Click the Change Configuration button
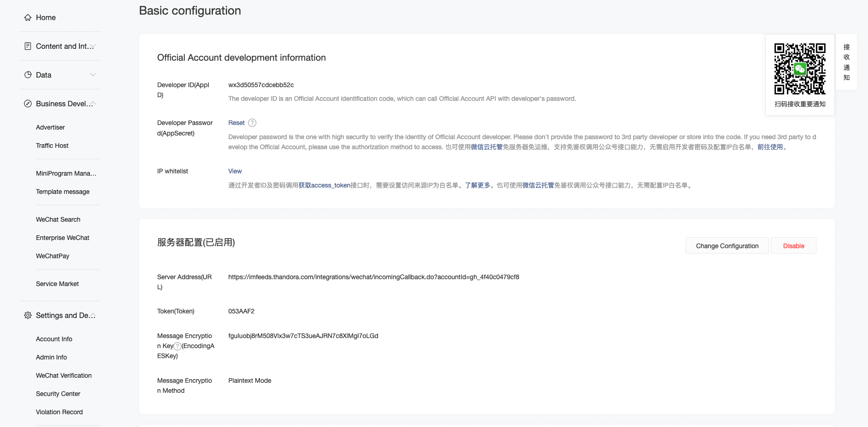Viewport: 868px width, 427px height. 727,246
